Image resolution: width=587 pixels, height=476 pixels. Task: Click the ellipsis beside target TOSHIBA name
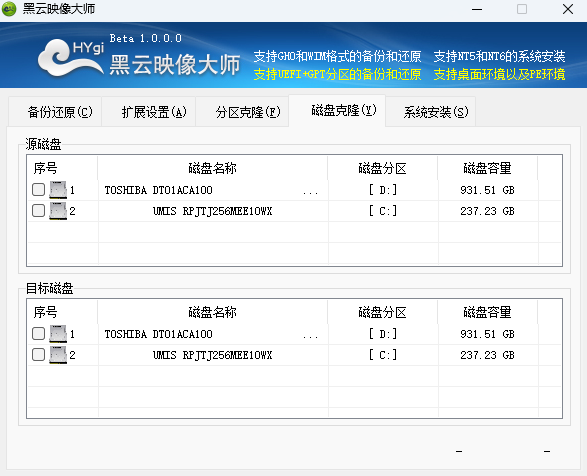(x=310, y=336)
